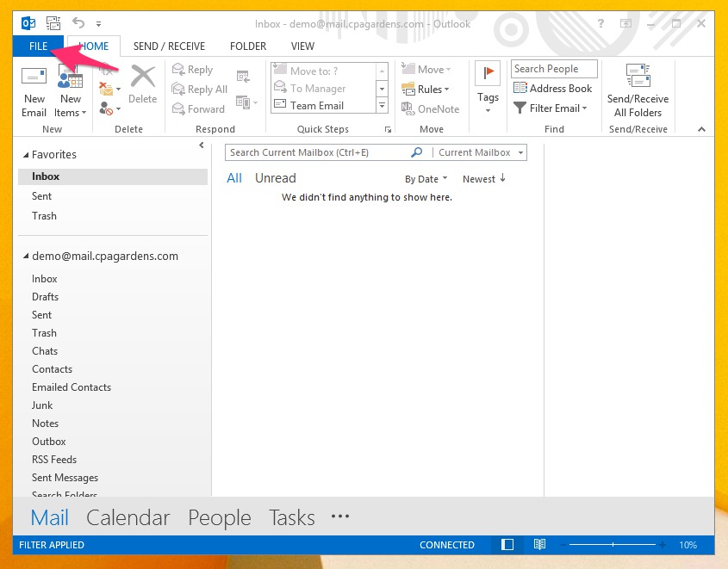The height and width of the screenshot is (569, 728).
Task: Click Send/Receive All Folders icon
Action: point(638,77)
